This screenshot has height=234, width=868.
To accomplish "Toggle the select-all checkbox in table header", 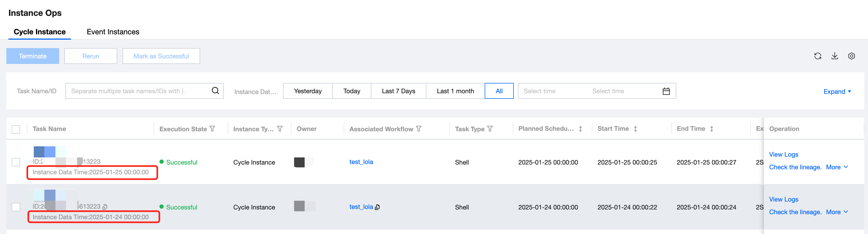I will click(16, 129).
